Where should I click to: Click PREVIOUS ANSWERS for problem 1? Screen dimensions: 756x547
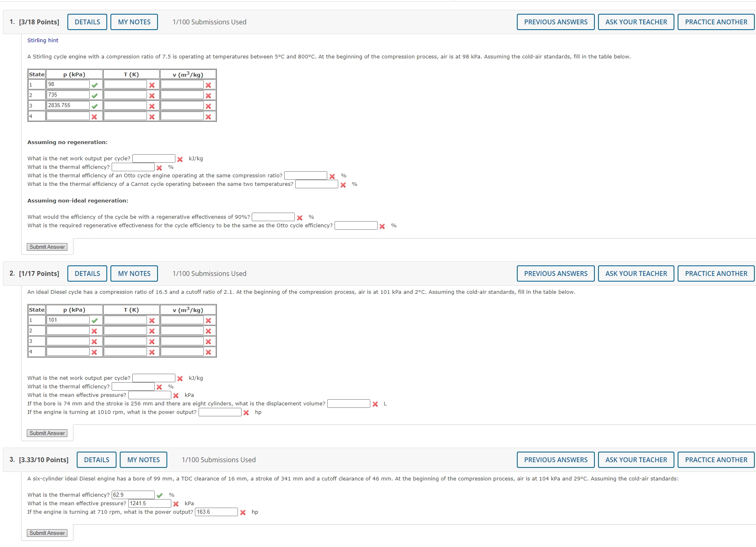point(556,22)
